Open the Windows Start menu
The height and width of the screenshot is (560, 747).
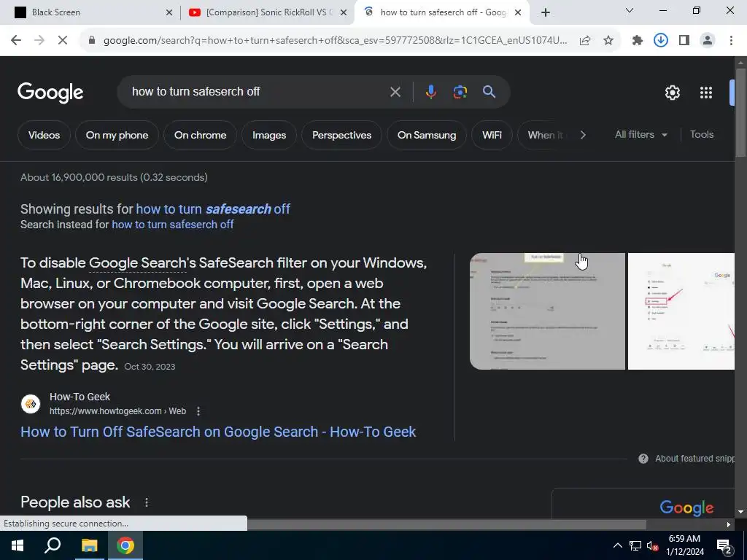(18, 545)
